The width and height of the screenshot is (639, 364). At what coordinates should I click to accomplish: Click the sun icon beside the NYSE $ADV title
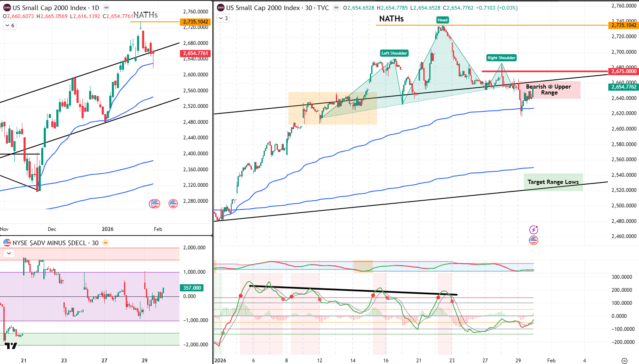point(105,242)
